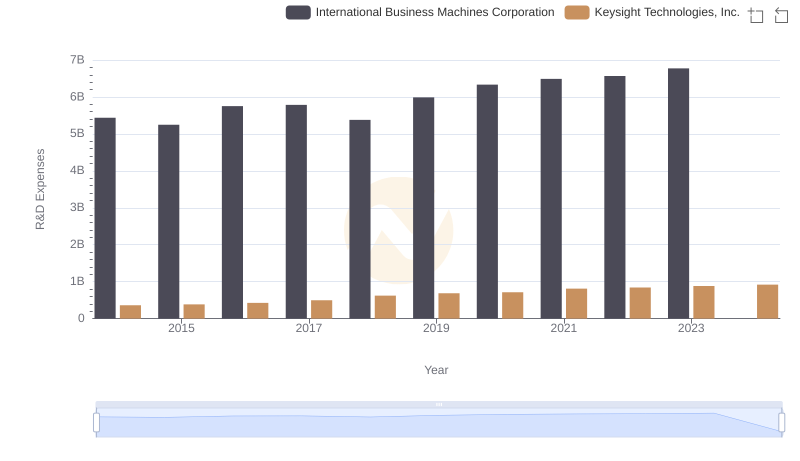Click the Keysight bar for 2021
This screenshot has height=461, width=800.
[577, 303]
